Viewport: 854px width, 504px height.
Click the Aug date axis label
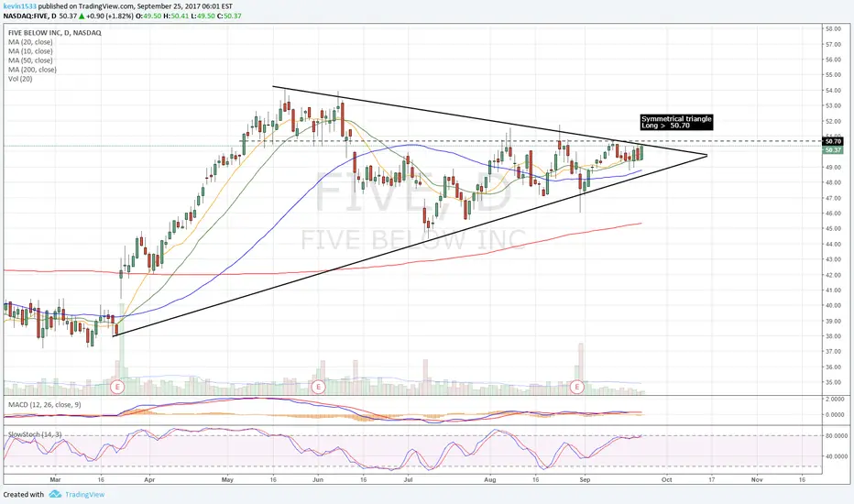[490, 480]
